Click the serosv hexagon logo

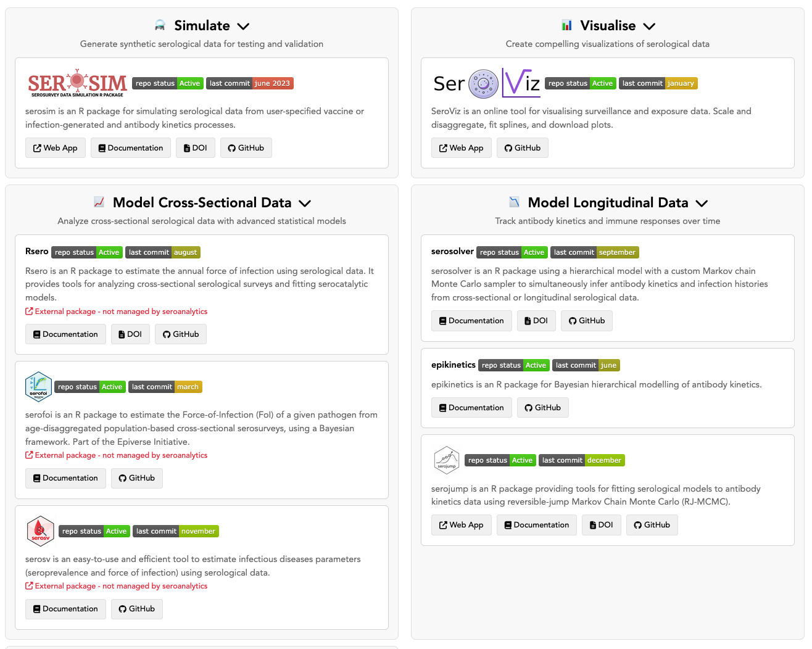(41, 531)
